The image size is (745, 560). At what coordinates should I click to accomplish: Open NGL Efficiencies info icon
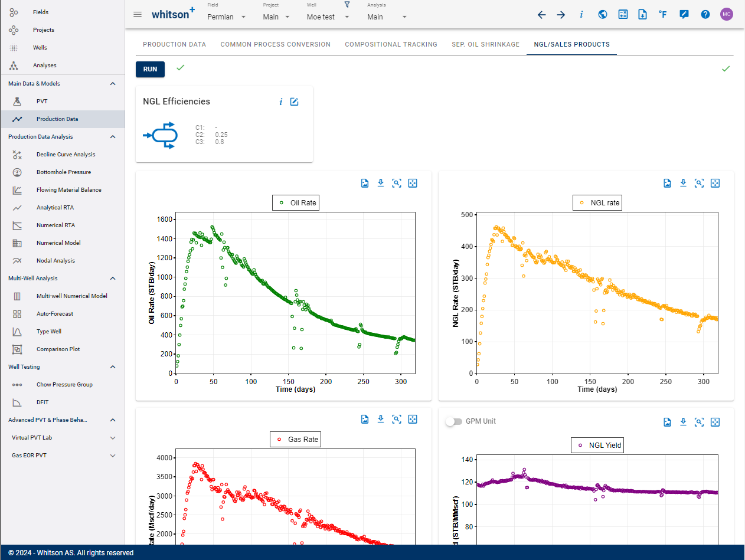280,102
